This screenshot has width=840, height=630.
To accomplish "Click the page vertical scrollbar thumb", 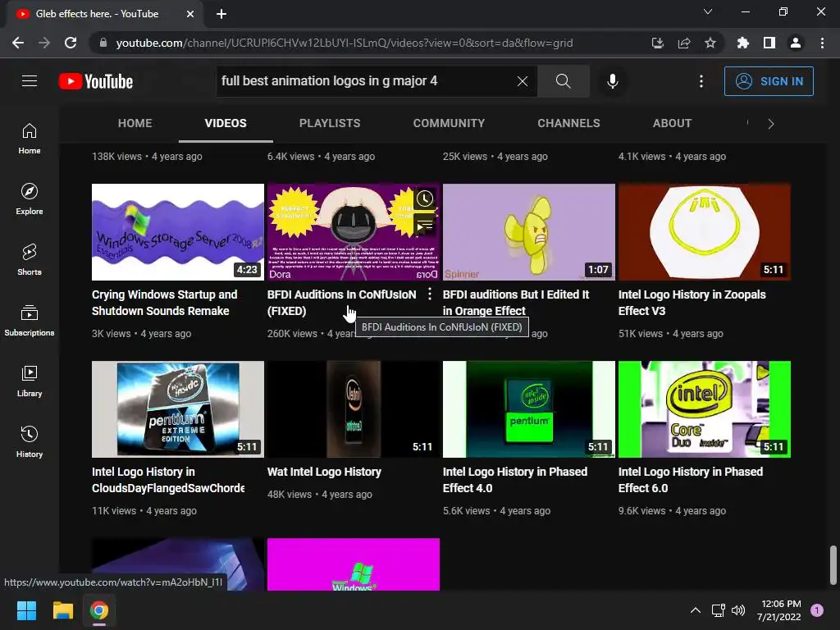I will 833,565.
